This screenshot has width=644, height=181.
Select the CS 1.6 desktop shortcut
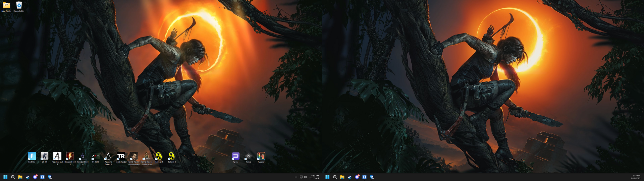click(x=45, y=158)
